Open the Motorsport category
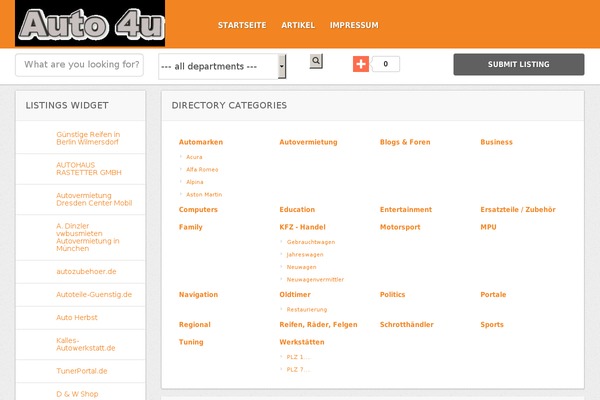 [x=400, y=227]
